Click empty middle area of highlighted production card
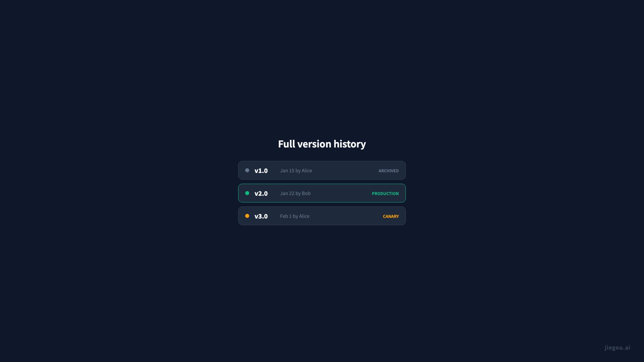644x362 pixels. 342,193
